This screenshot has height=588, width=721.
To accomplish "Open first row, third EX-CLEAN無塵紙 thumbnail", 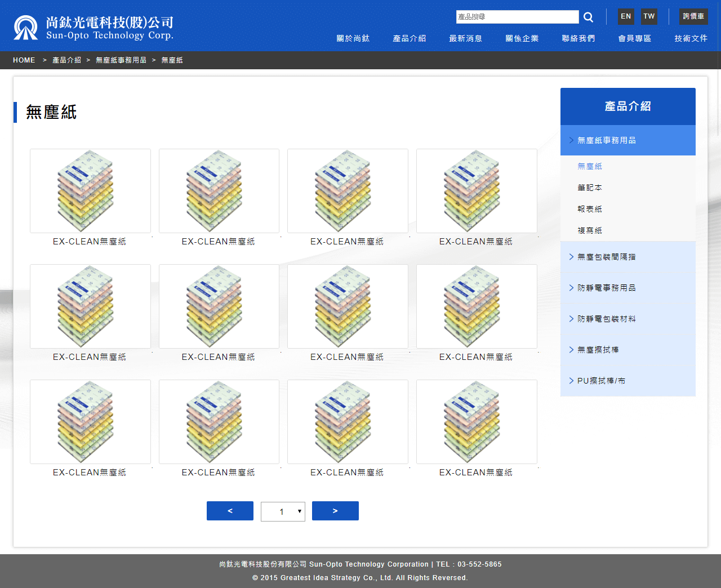I will click(x=348, y=191).
